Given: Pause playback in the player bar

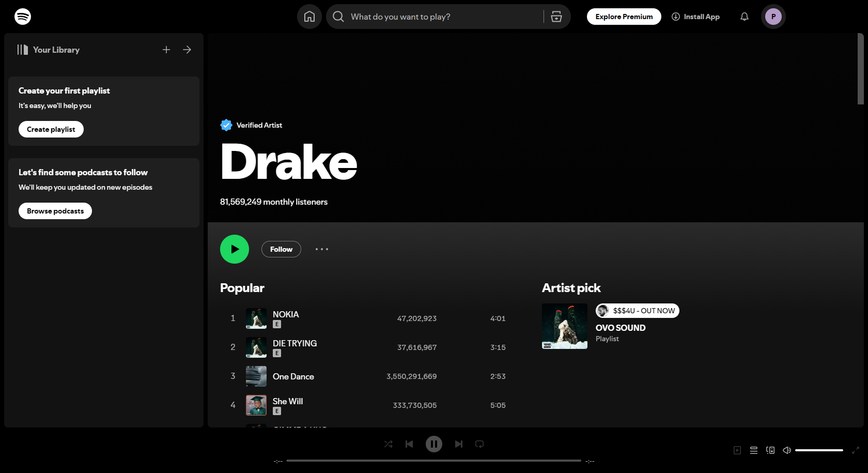Looking at the screenshot, I should 434,444.
